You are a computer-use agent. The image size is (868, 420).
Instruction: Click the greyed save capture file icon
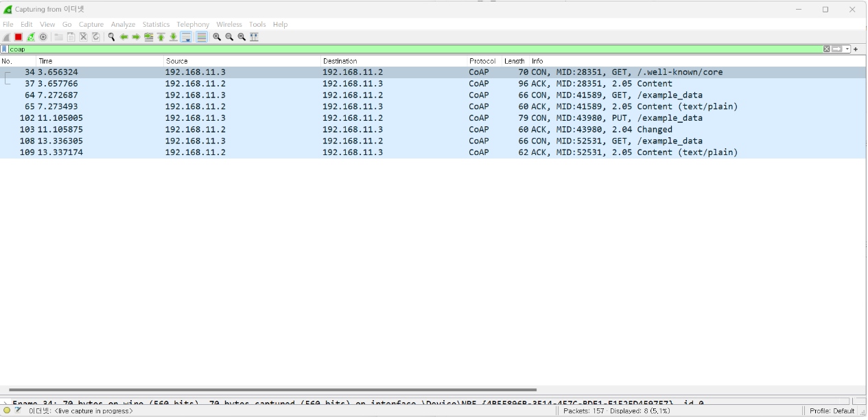(71, 37)
